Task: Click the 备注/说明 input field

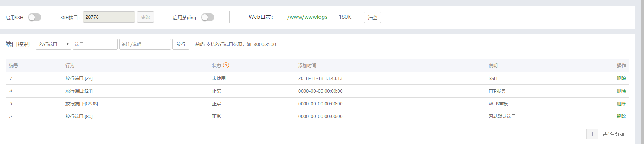Action: (x=145, y=44)
